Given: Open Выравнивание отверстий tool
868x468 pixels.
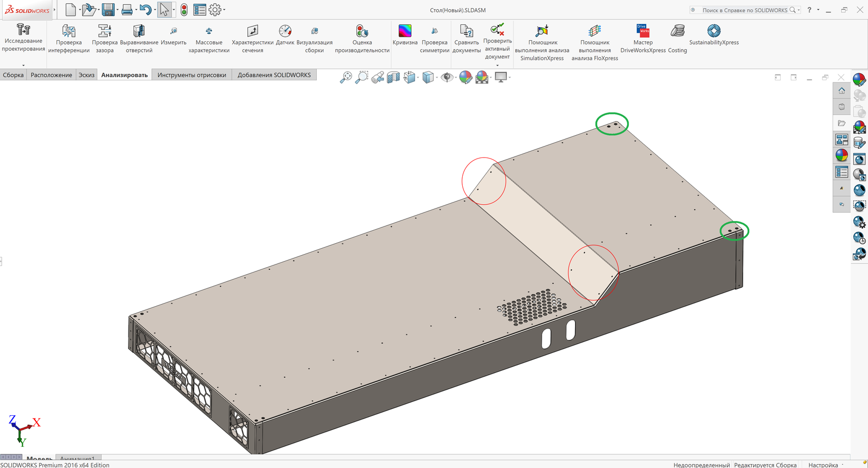Looking at the screenshot, I should (139, 39).
